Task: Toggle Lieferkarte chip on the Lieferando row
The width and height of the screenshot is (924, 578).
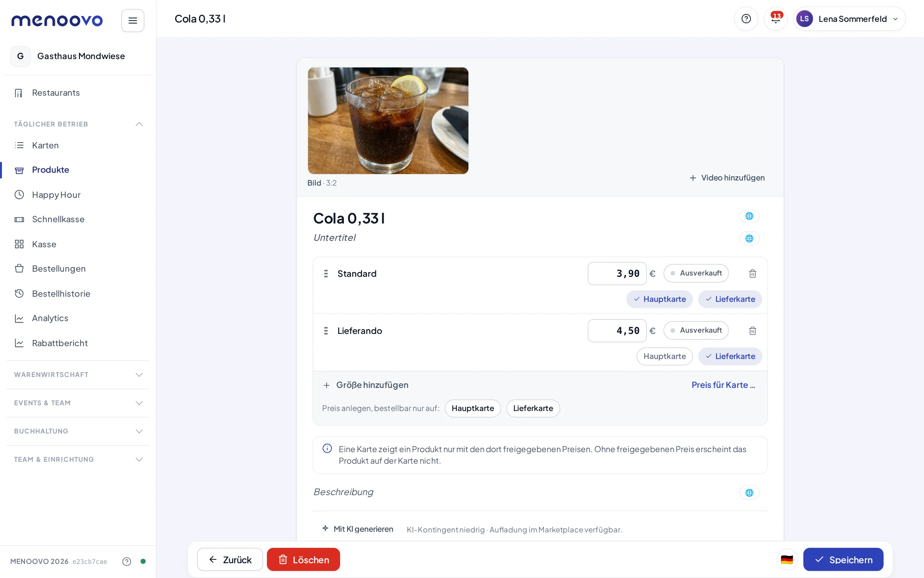Action: (x=730, y=356)
